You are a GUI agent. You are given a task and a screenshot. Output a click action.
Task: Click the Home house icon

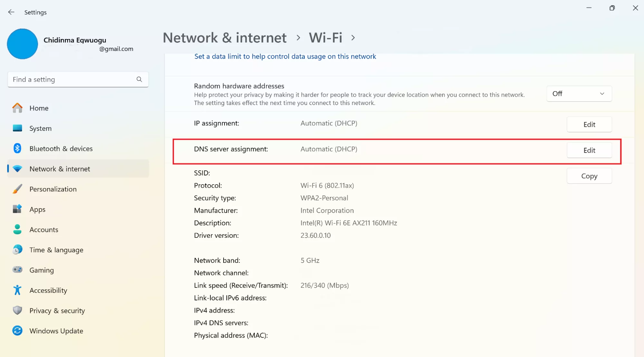coord(17,108)
